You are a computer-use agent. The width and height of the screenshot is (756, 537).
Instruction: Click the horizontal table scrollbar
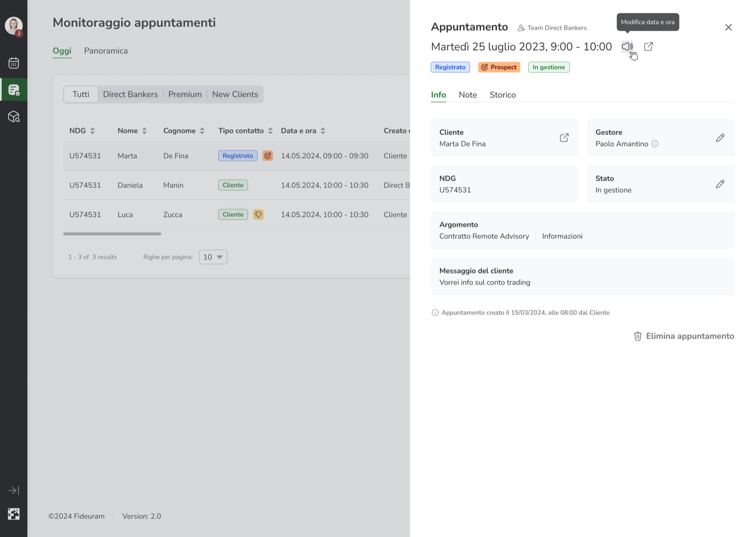[112, 234]
